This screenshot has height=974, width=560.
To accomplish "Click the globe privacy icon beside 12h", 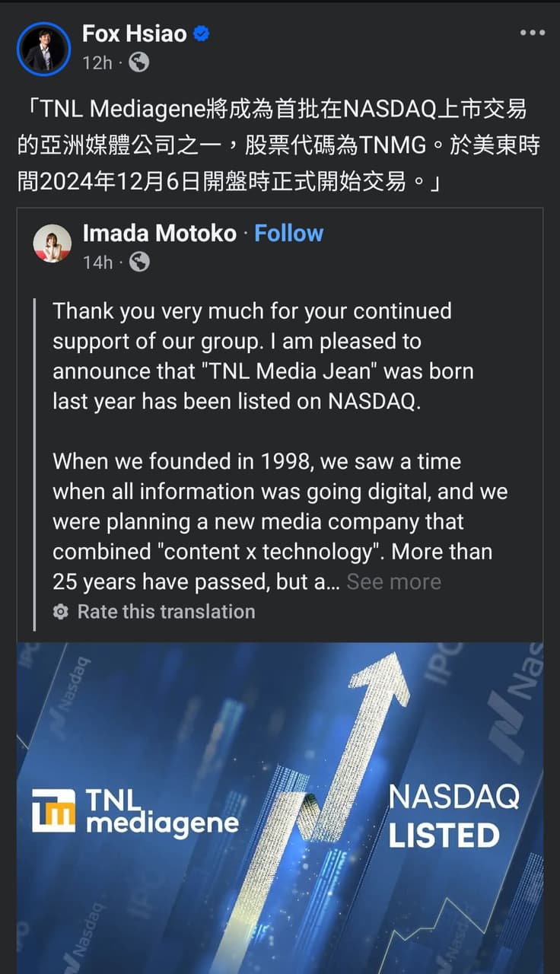I will click(x=138, y=62).
